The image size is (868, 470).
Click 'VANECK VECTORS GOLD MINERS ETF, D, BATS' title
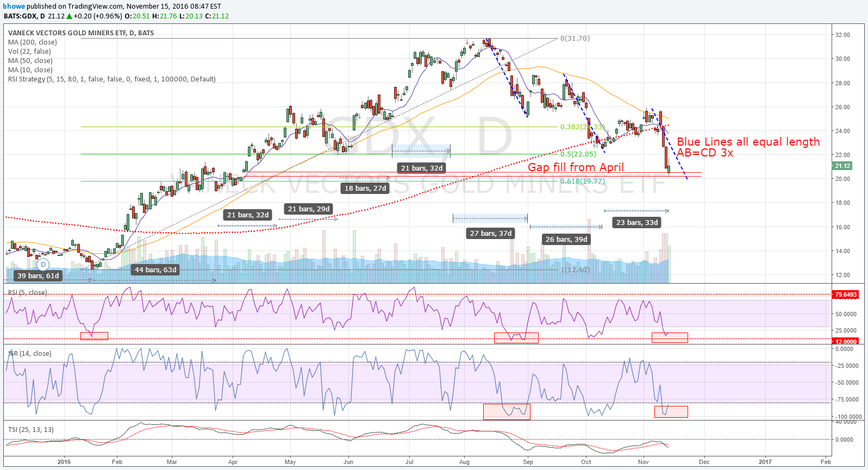(81, 33)
